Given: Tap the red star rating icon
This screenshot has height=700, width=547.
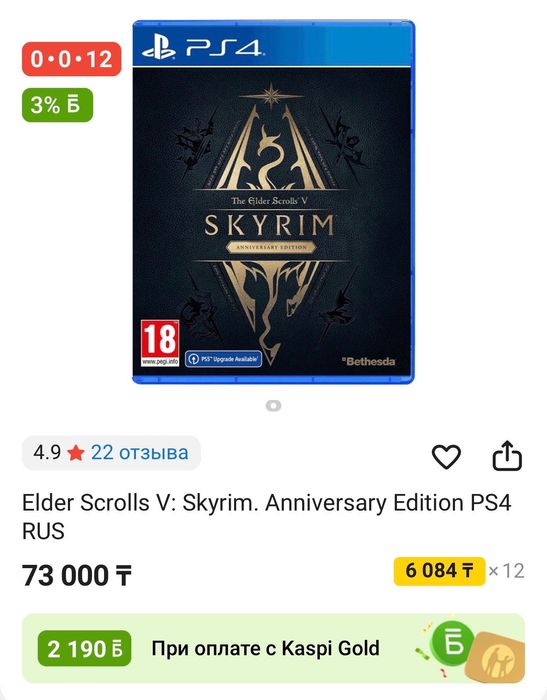Looking at the screenshot, I should click(76, 453).
